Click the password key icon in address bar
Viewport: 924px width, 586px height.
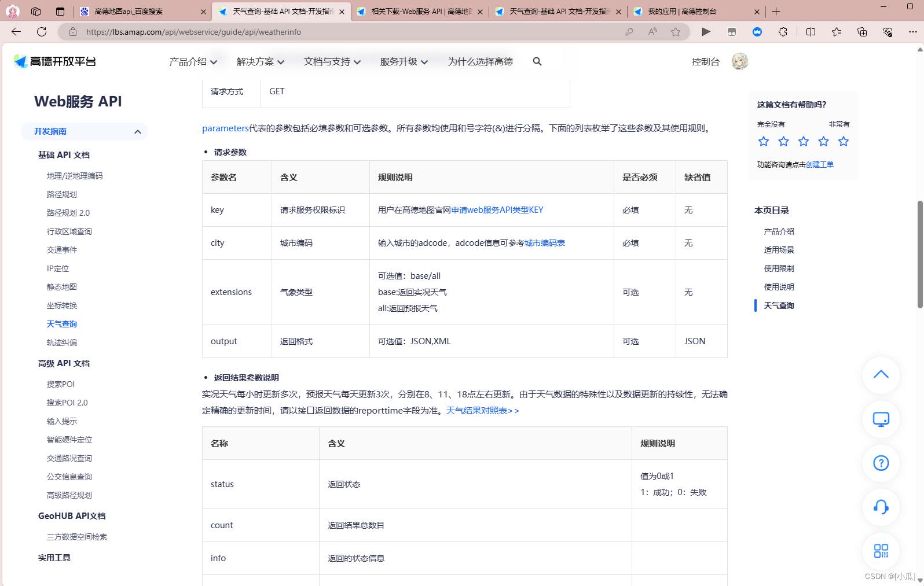point(629,32)
